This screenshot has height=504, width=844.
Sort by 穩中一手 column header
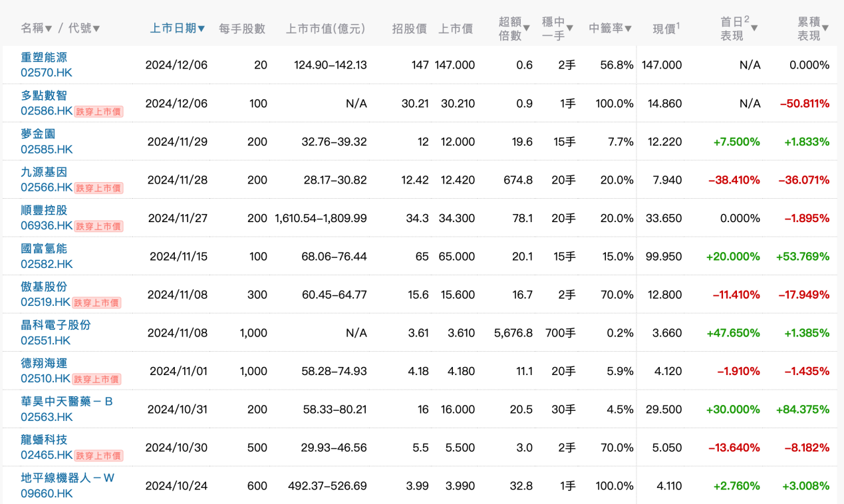click(557, 29)
